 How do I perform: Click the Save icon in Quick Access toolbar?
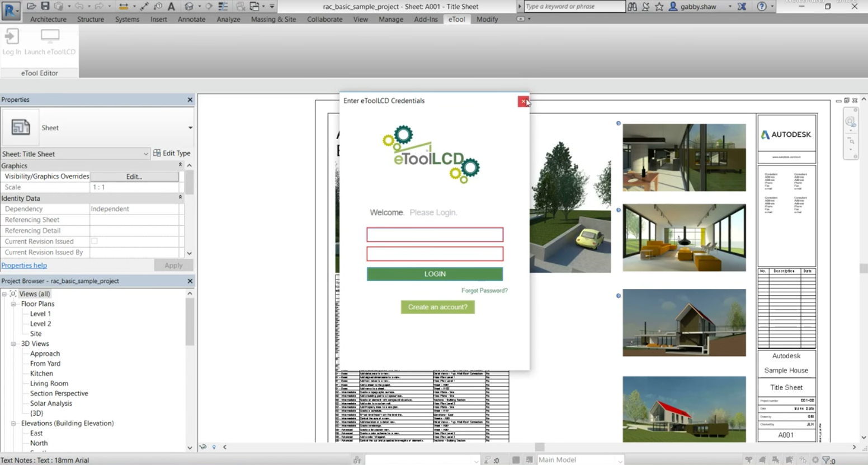pos(45,6)
